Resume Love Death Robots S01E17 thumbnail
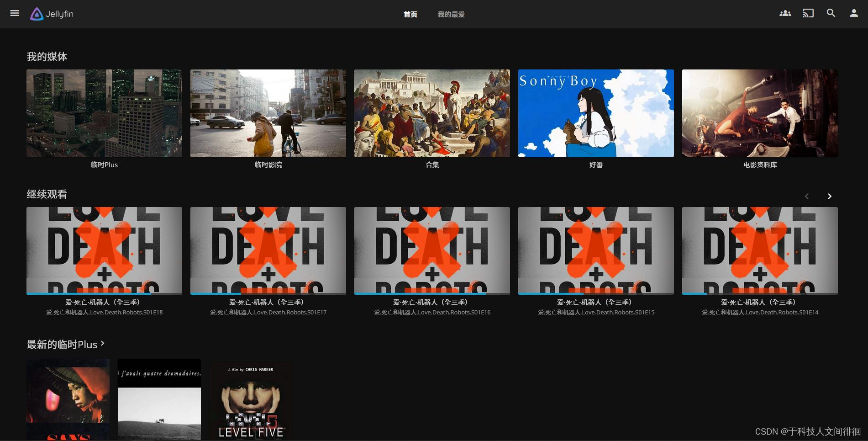 [x=268, y=250]
